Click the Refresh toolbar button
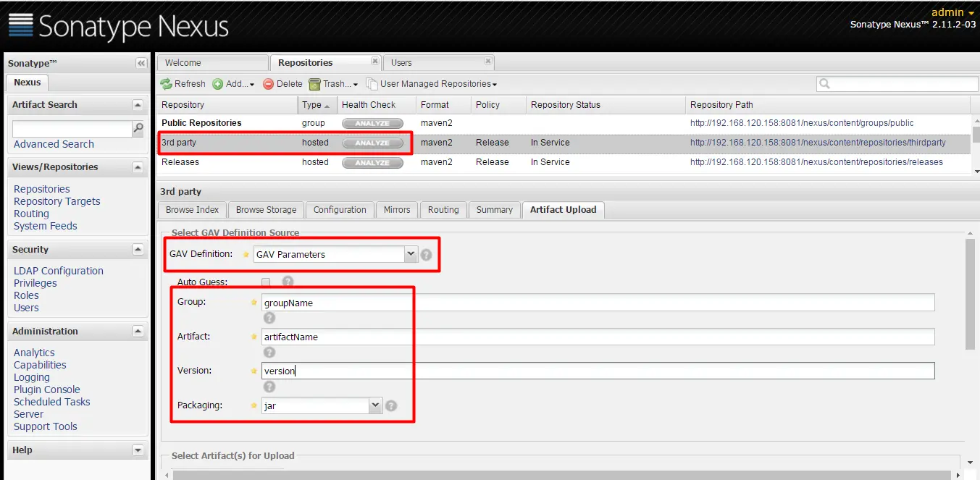Screen dimensions: 980x480 pos(183,84)
